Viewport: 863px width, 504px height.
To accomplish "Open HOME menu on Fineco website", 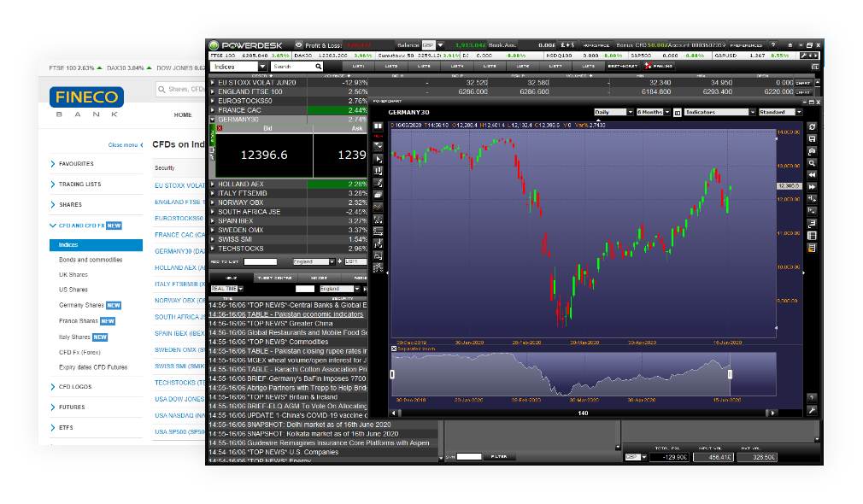I will pos(183,115).
